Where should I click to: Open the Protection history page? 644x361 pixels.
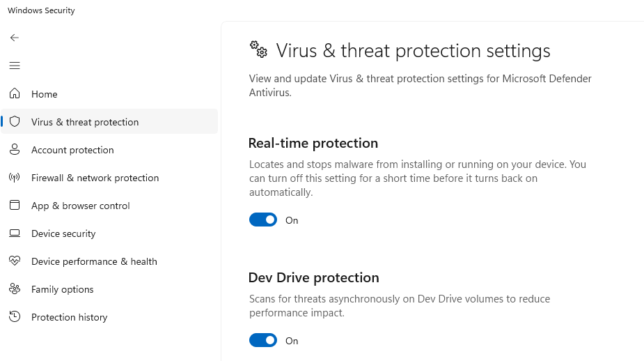click(69, 317)
